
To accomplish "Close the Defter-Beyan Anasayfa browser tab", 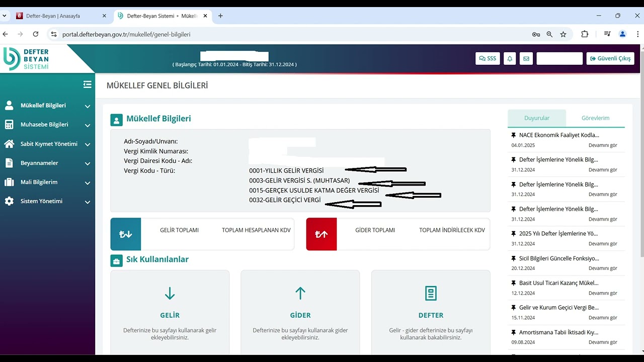I will click(x=104, y=16).
